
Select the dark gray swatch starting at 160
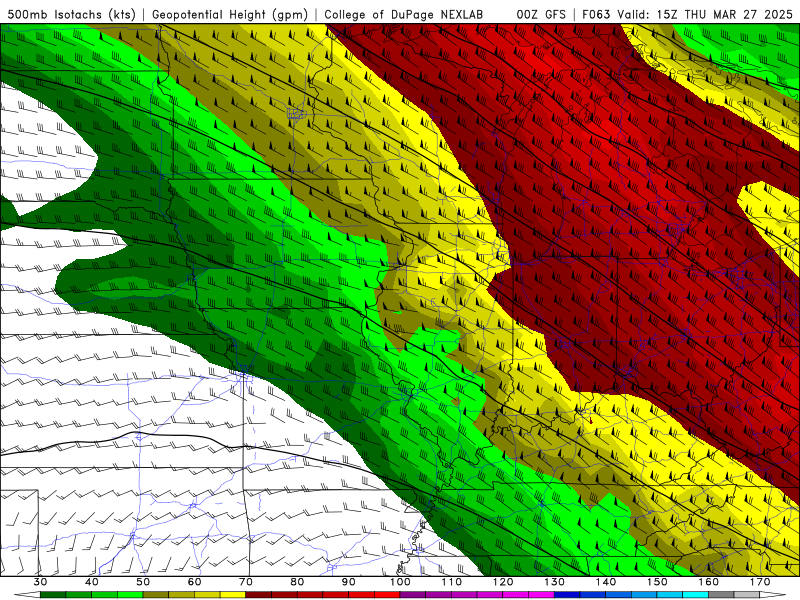(722, 595)
